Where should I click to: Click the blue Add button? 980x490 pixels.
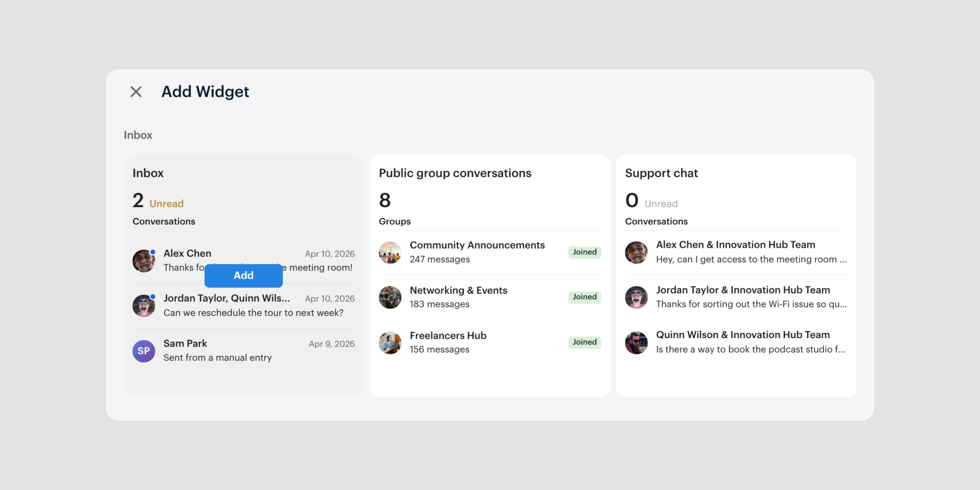(x=243, y=276)
